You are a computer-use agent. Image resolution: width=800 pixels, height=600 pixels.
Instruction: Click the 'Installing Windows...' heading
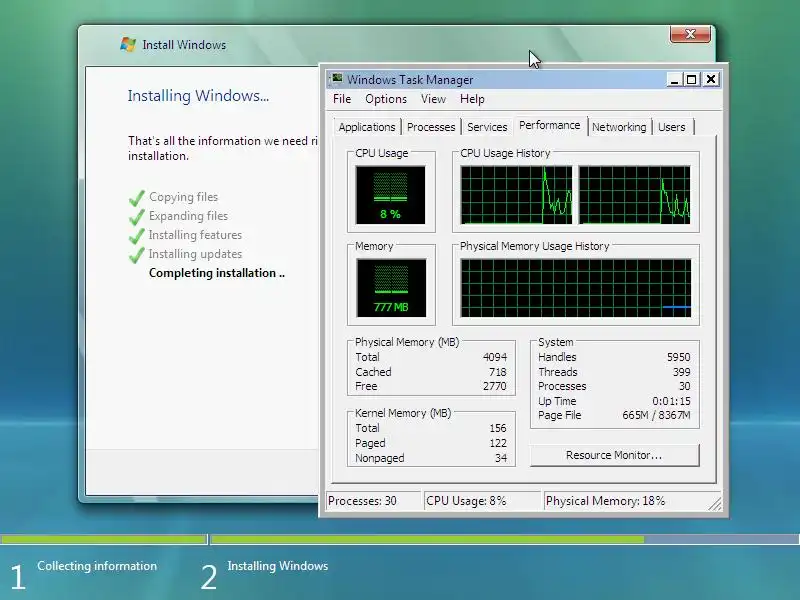198,96
